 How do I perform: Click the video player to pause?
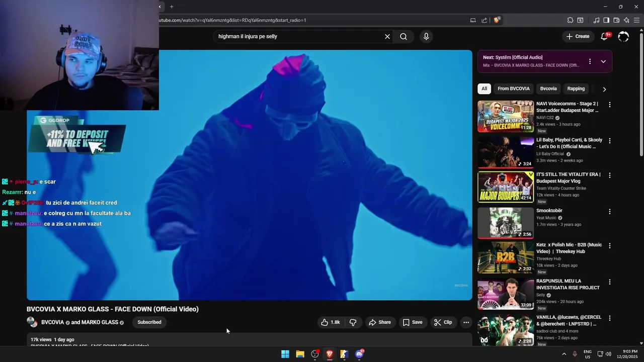coord(250,175)
